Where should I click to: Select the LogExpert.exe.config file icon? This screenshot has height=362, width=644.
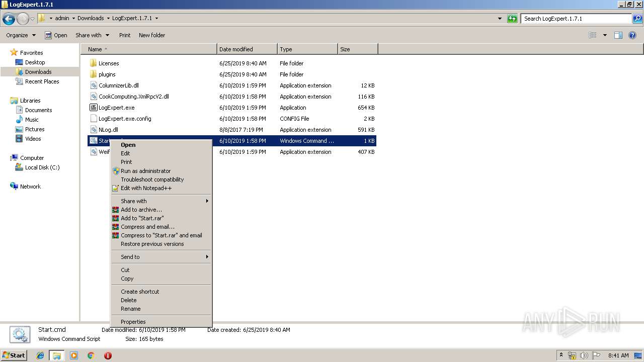point(93,119)
